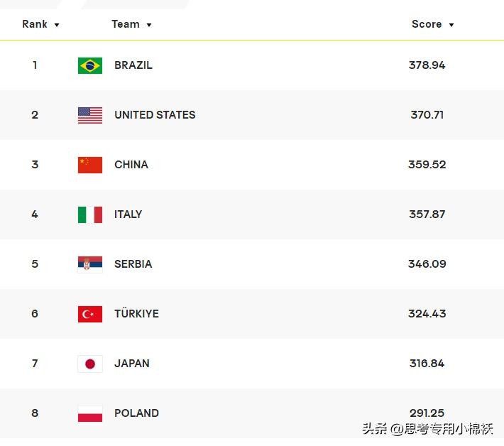Click China's score value 359.52
504x446 pixels.
click(x=427, y=165)
